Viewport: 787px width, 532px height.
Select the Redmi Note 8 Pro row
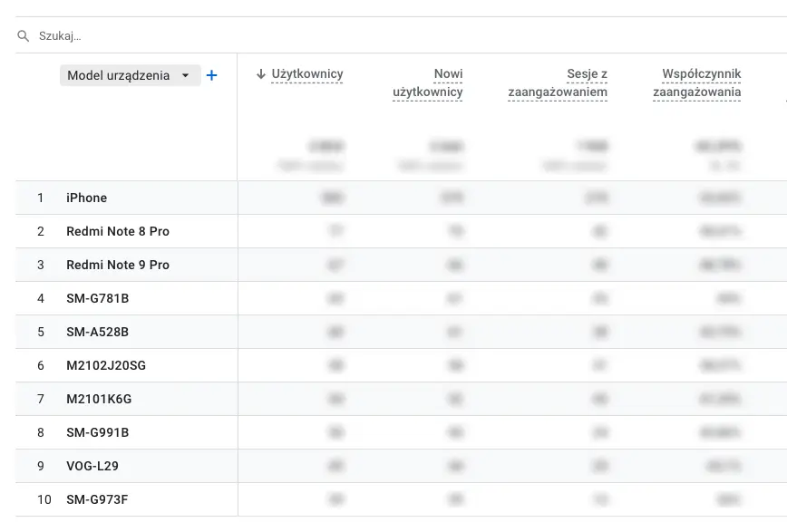pyautogui.click(x=118, y=231)
